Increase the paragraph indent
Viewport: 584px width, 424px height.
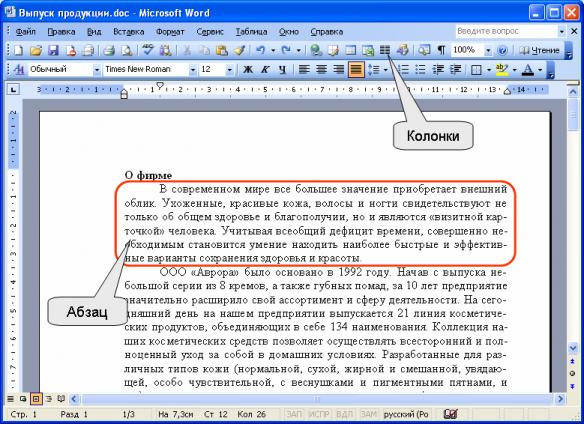coord(456,70)
